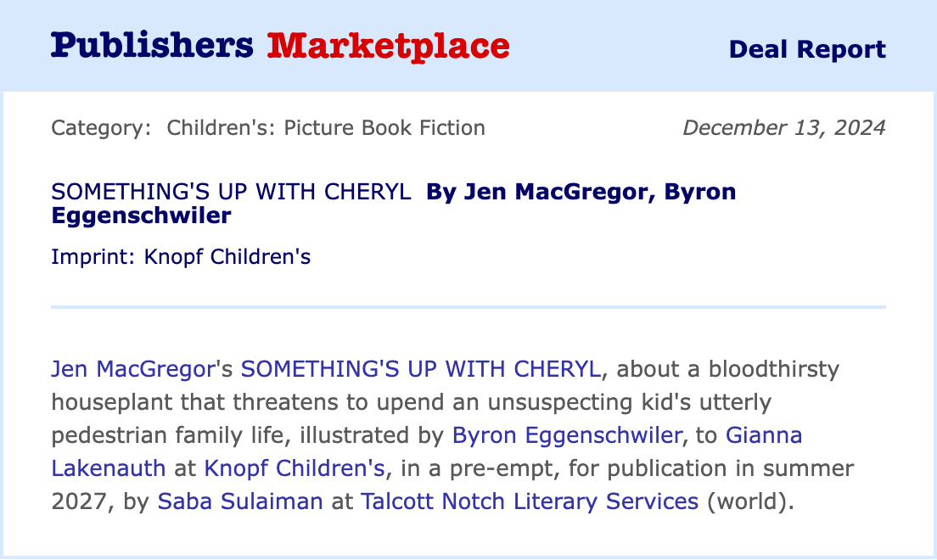Screen dimensions: 937x560
Task: Open illustrator Byron Eggenschwiler's paragraph link
Action: pyautogui.click(x=567, y=435)
